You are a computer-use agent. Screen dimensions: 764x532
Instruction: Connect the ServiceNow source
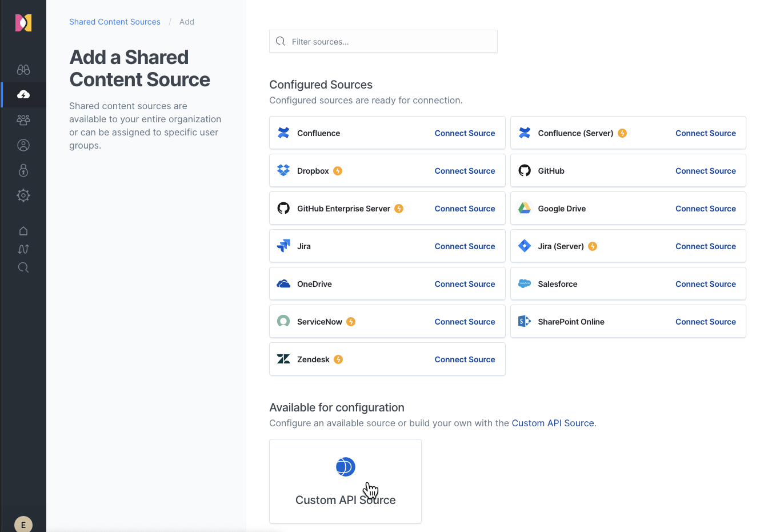coord(465,322)
